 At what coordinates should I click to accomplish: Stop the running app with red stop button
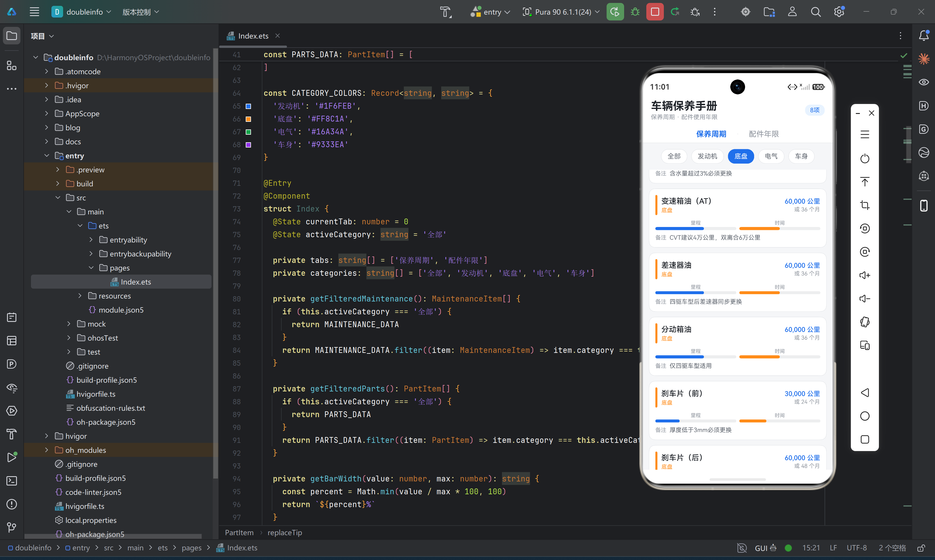click(655, 12)
